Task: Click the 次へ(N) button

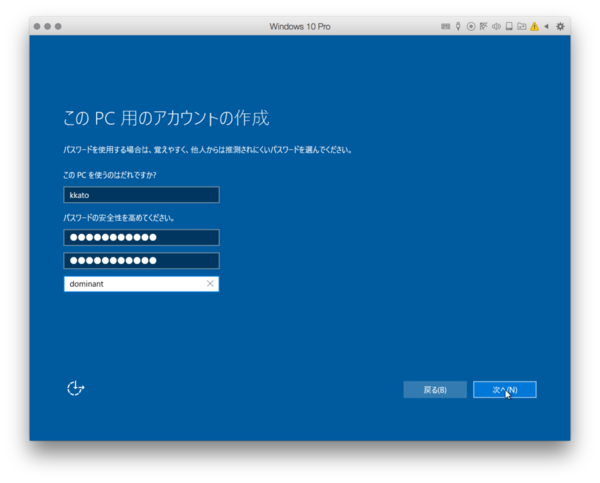Action: point(505,390)
